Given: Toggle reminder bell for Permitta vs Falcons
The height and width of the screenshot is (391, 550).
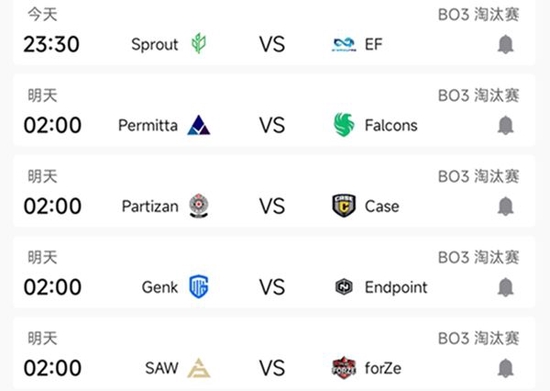Looking at the screenshot, I should coord(505,125).
